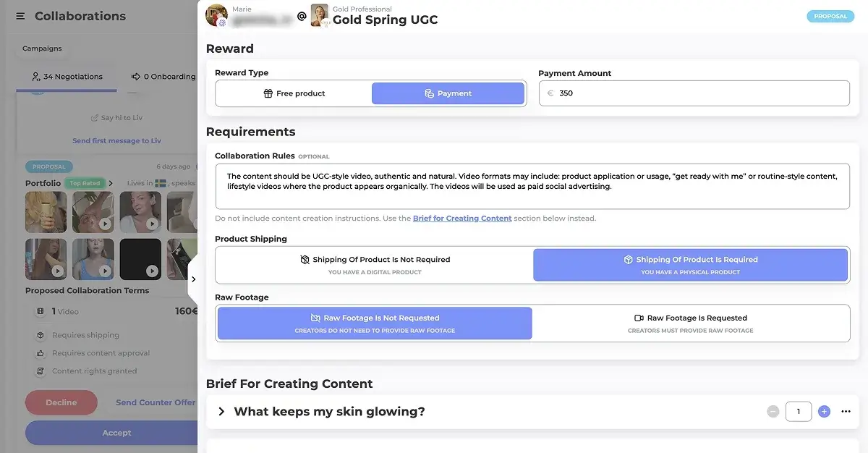Switch to the 34 Negotiations tab
The width and height of the screenshot is (868, 453).
[66, 76]
